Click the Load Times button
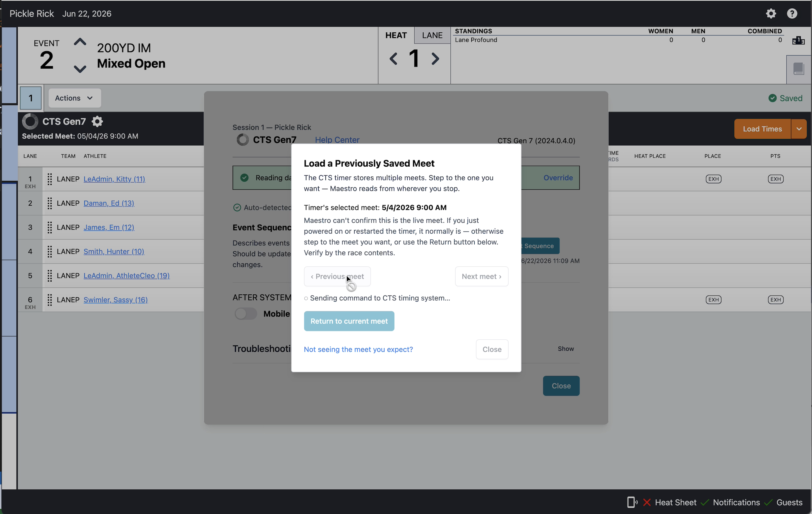The width and height of the screenshot is (812, 514). click(x=762, y=129)
